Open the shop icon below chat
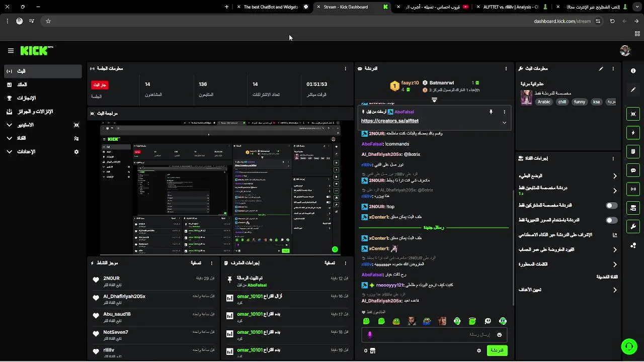 pos(373,350)
